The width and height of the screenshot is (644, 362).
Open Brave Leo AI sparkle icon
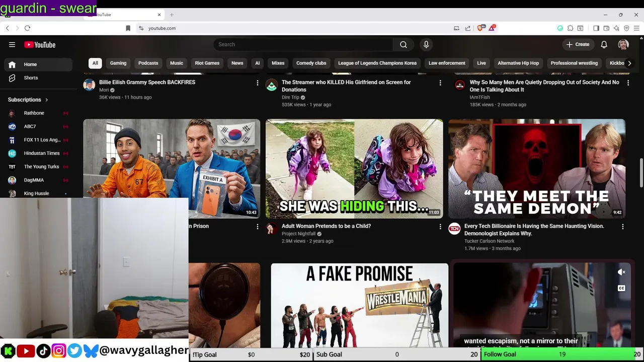tap(616, 28)
